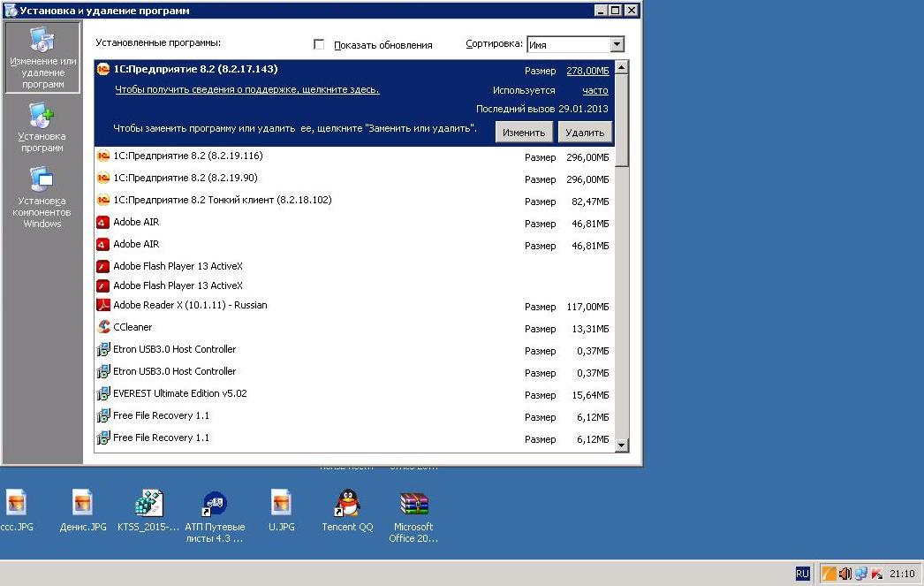Click the 1C icon of version 8.2.19.116
The width and height of the screenshot is (924, 586).
(103, 156)
